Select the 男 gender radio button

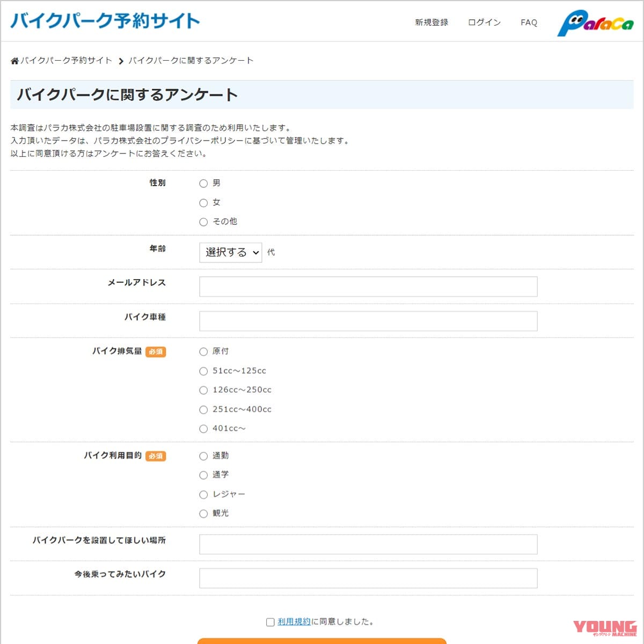pos(203,183)
